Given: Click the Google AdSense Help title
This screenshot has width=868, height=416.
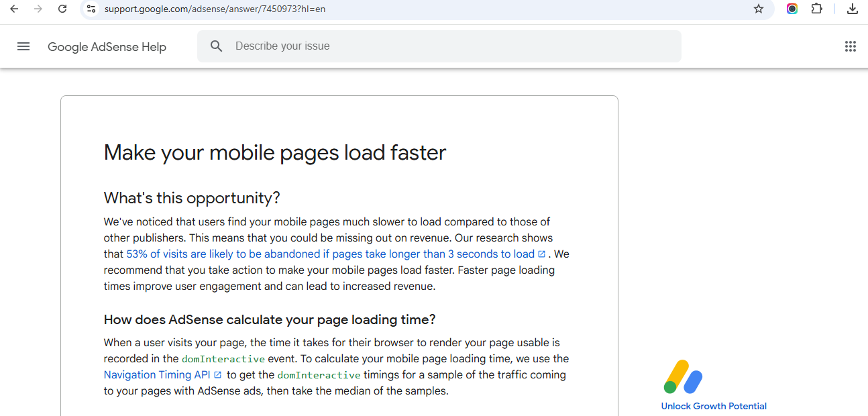Looking at the screenshot, I should 107,47.
